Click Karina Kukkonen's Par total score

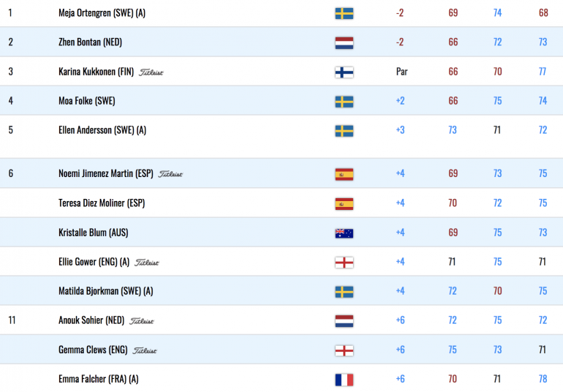(402, 72)
